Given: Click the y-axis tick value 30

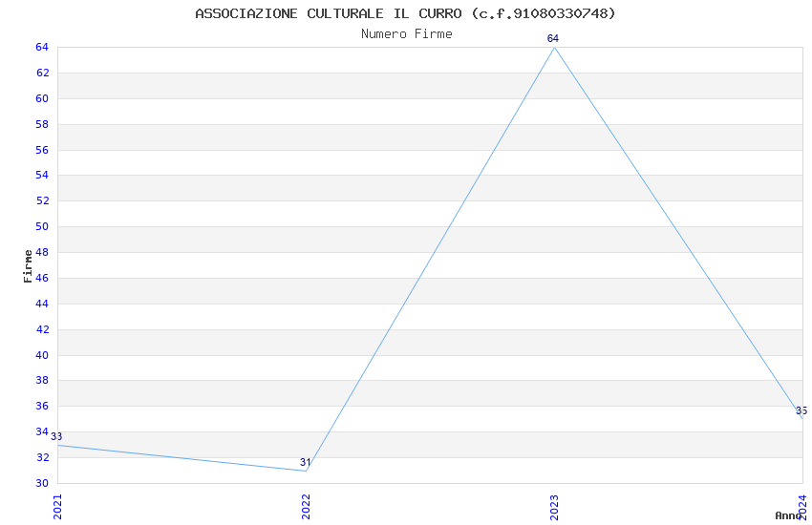Looking at the screenshot, I should (x=42, y=484).
